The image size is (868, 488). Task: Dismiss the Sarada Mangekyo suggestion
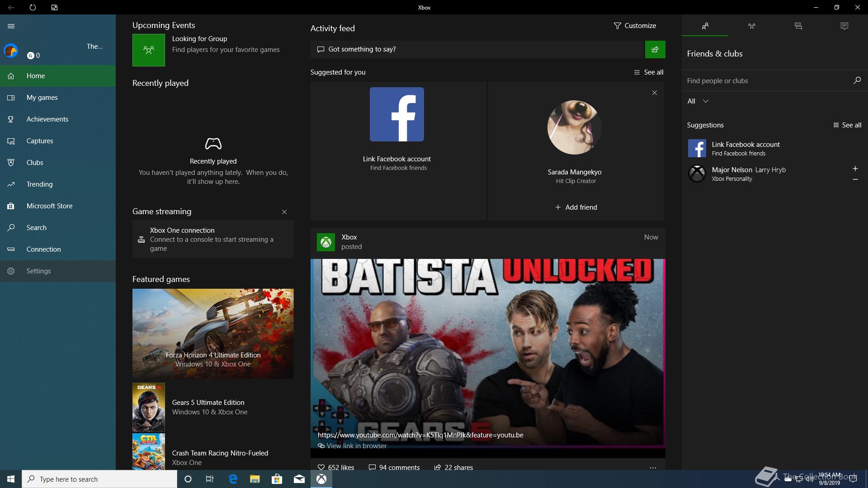(x=654, y=93)
